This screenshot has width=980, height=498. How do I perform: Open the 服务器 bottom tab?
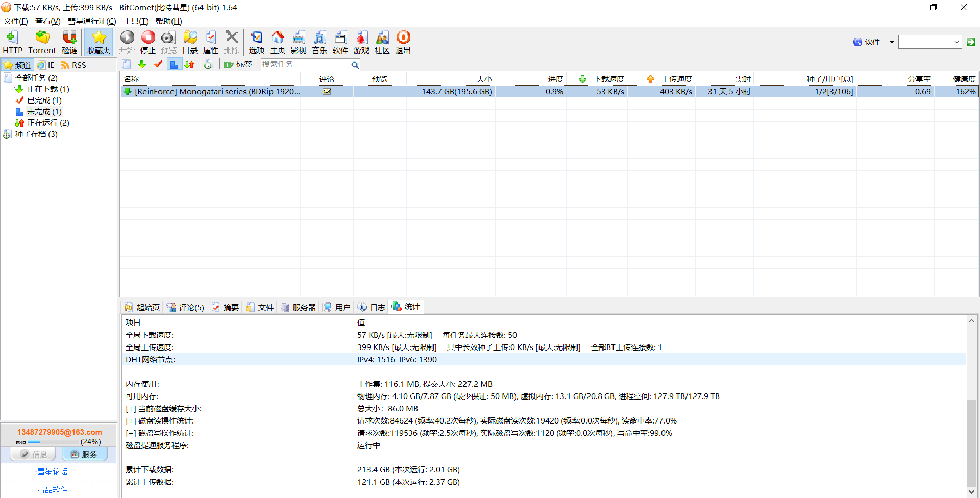click(x=299, y=307)
